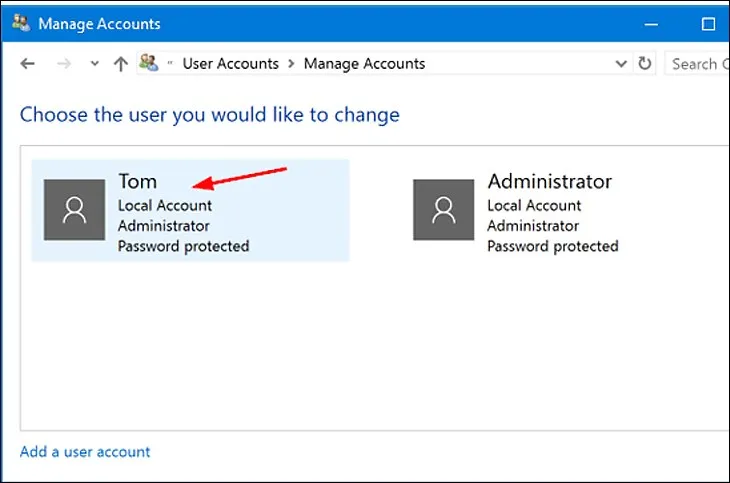Focus the Search field
Viewport: 730px width, 483px height.
tap(695, 64)
